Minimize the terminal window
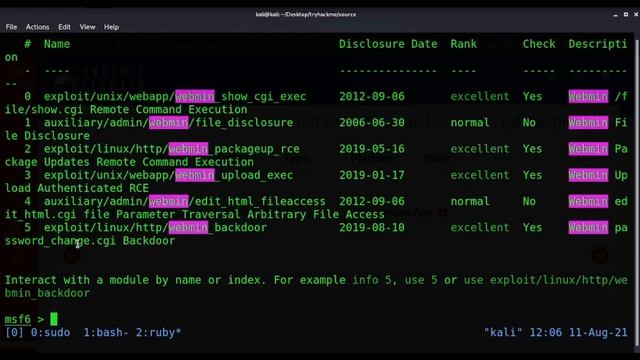The image size is (640, 360). pos(616,15)
